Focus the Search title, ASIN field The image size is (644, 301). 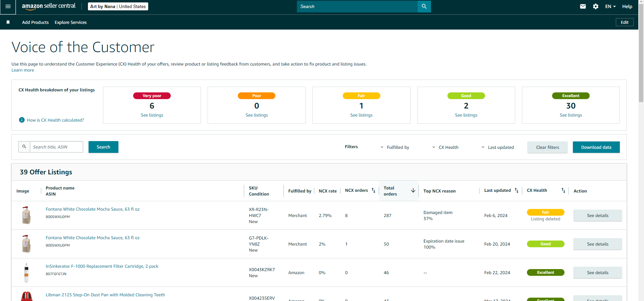click(x=56, y=147)
